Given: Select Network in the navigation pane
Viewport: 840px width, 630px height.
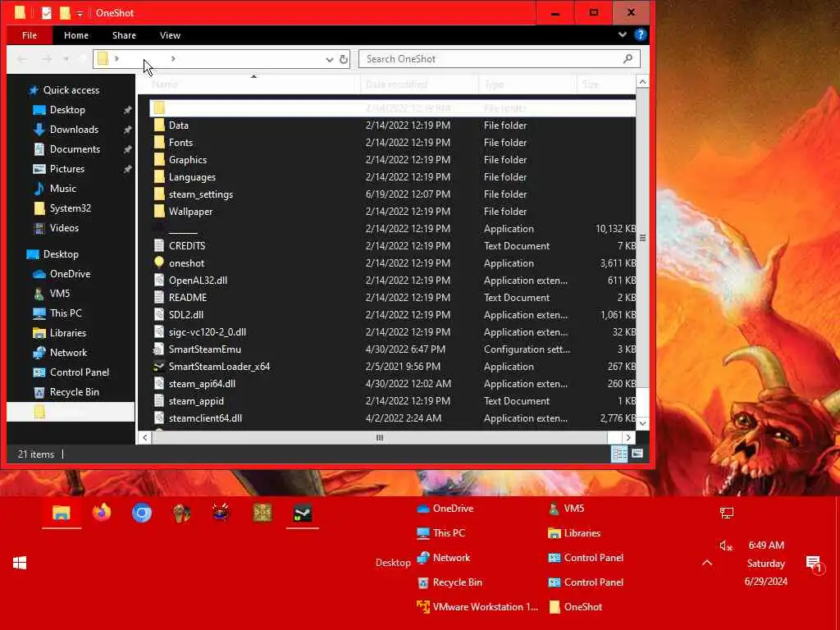Looking at the screenshot, I should (x=68, y=353).
